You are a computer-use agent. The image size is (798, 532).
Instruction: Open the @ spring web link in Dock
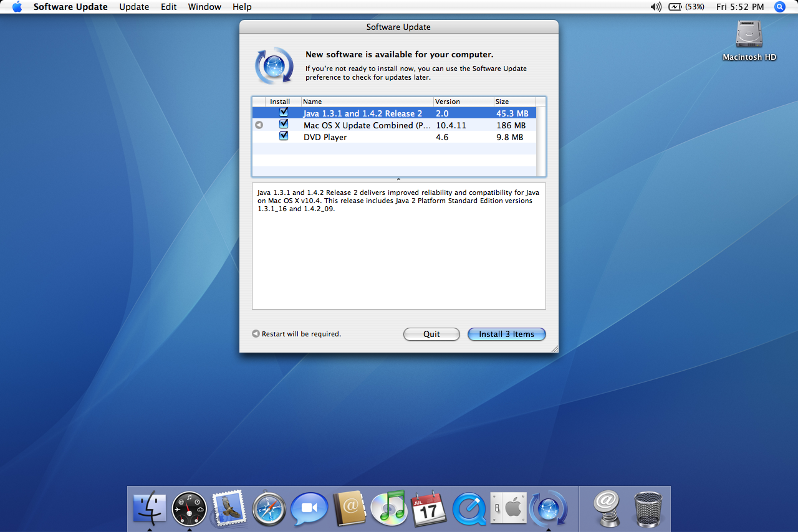pos(606,508)
